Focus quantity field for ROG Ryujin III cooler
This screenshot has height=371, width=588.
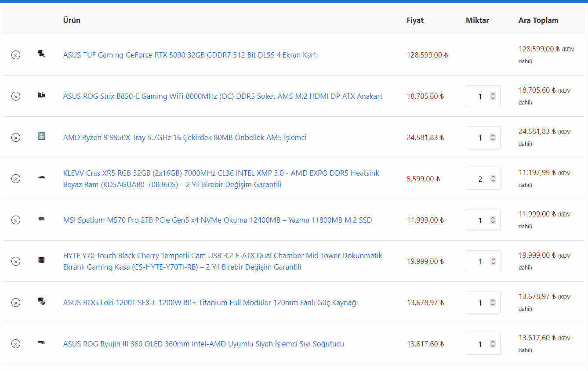(x=483, y=344)
